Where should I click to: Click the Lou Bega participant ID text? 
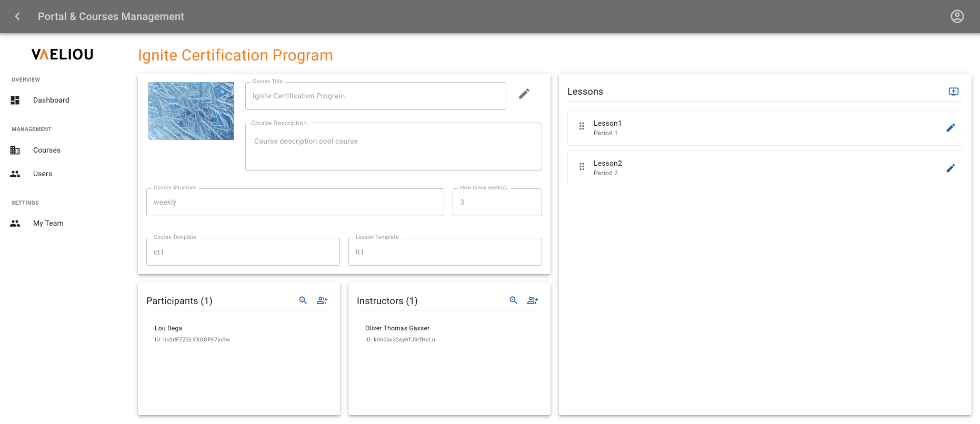(192, 340)
